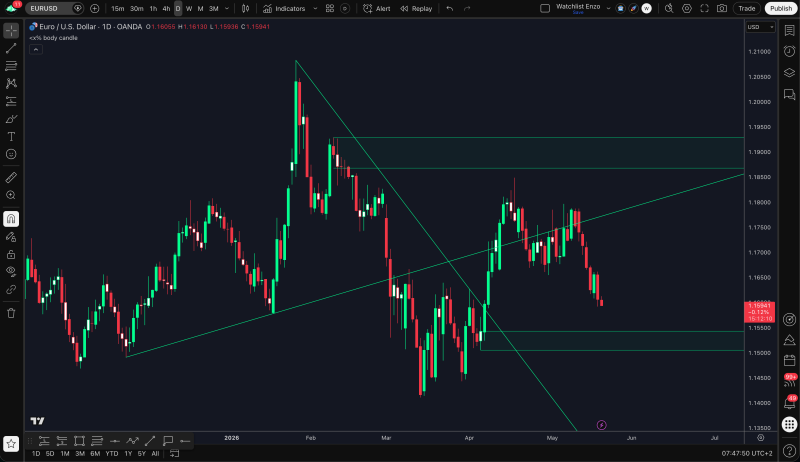Open the emoji and icons tool

(x=11, y=154)
